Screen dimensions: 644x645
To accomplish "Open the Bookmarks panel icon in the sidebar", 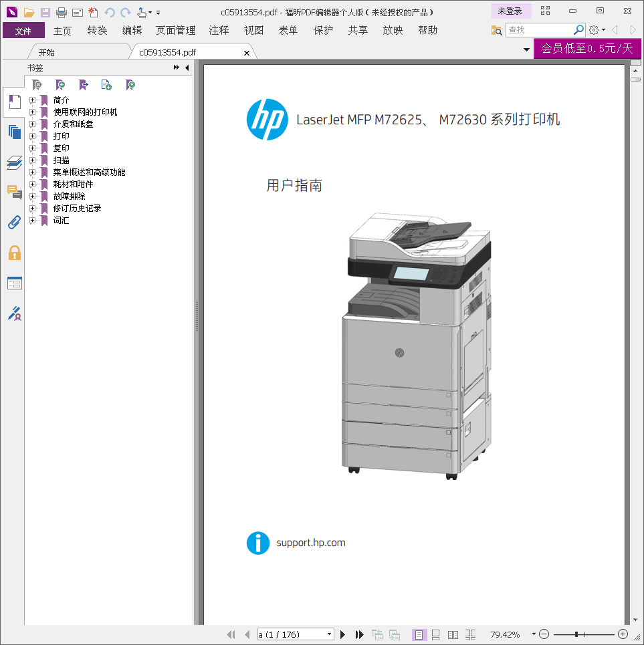I will (15, 102).
